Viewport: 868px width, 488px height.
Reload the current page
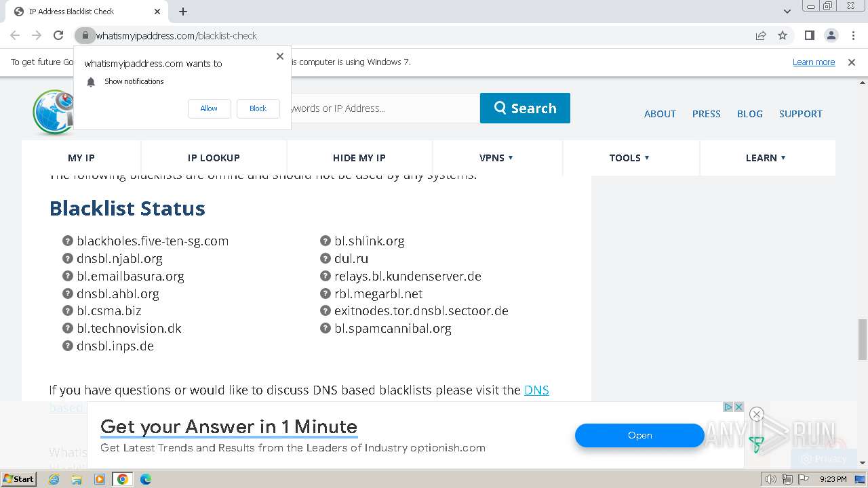coord(58,35)
